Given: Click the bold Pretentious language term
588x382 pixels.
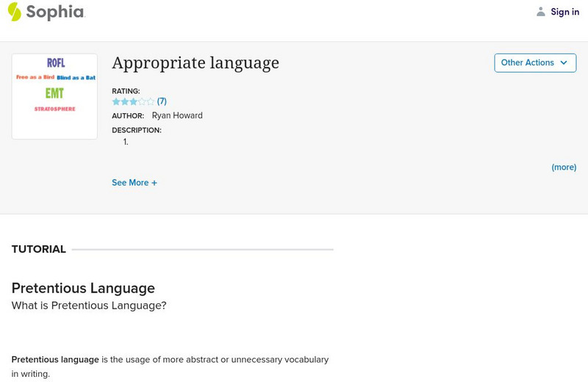Looking at the screenshot, I should 55,360.
